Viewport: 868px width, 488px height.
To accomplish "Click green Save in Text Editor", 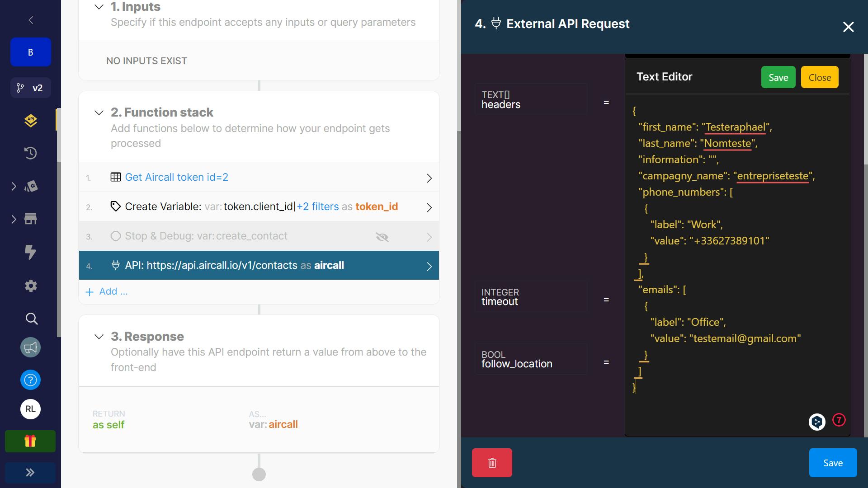I will 778,77.
